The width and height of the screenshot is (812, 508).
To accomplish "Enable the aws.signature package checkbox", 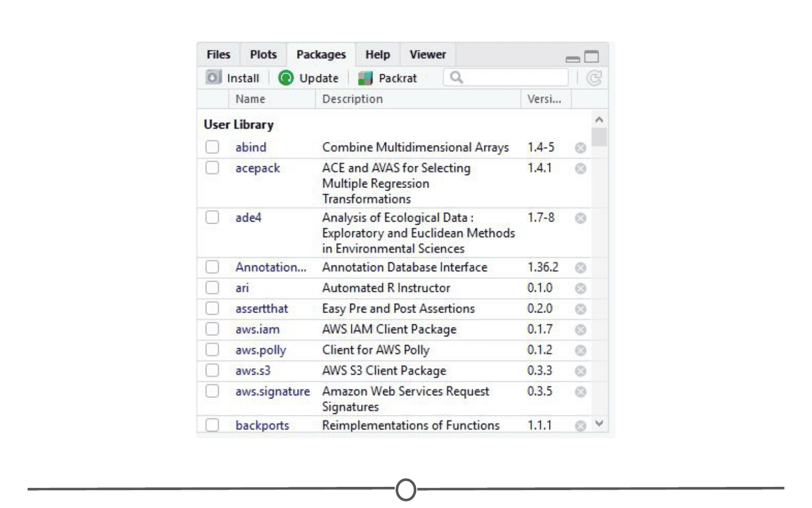I will point(212,390).
